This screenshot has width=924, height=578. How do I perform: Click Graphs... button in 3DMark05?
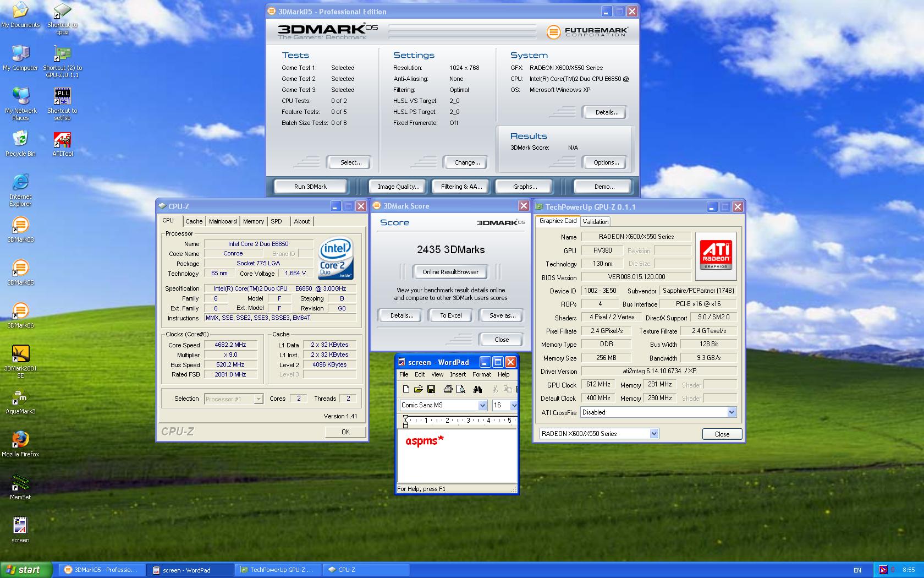[x=525, y=187]
